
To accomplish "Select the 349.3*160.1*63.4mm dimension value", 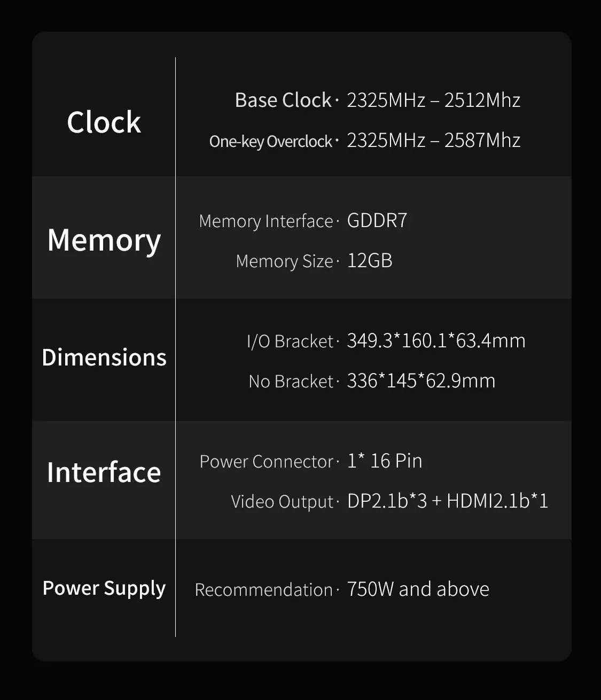I will click(436, 341).
